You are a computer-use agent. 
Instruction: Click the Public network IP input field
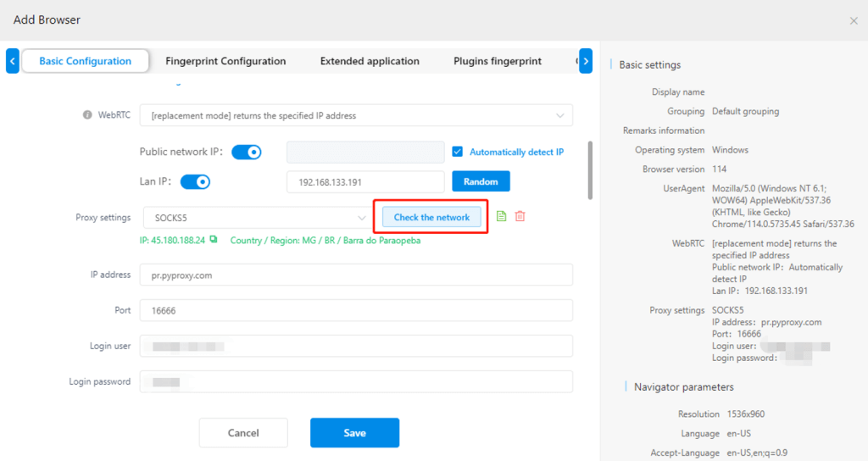pos(365,153)
